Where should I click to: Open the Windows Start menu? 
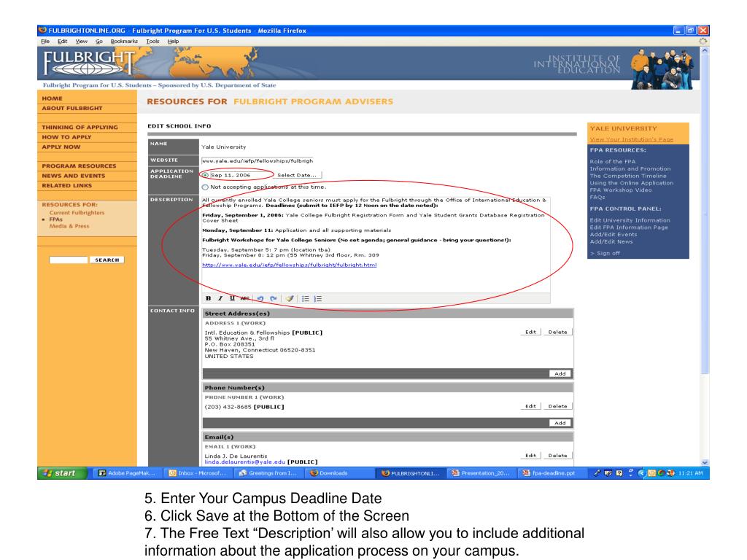[62, 472]
